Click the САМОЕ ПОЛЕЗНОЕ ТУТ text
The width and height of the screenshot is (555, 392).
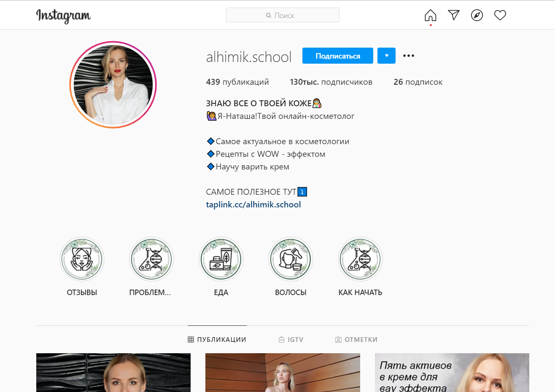pyautogui.click(x=251, y=192)
